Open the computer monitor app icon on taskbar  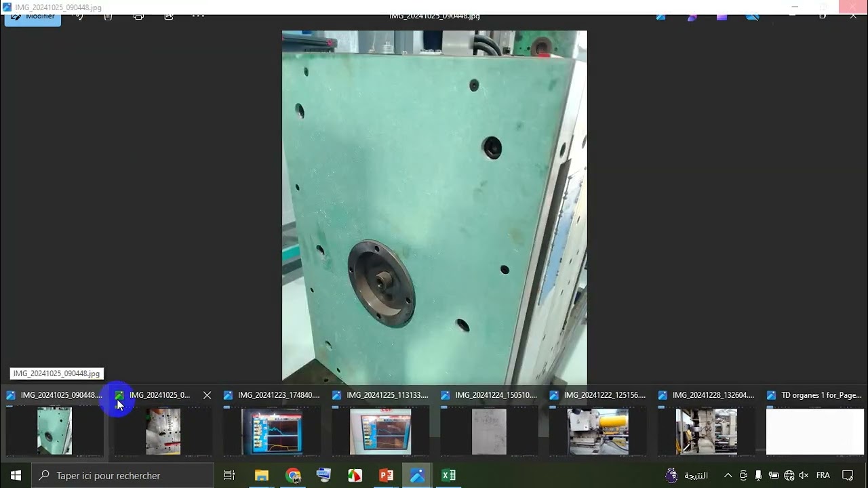pyautogui.click(x=324, y=475)
